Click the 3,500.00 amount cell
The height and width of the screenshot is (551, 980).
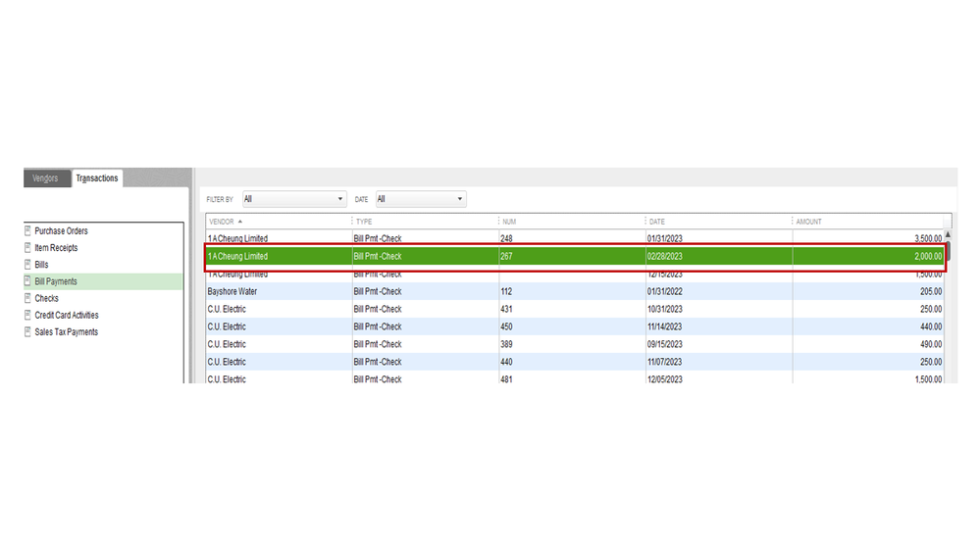click(927, 238)
